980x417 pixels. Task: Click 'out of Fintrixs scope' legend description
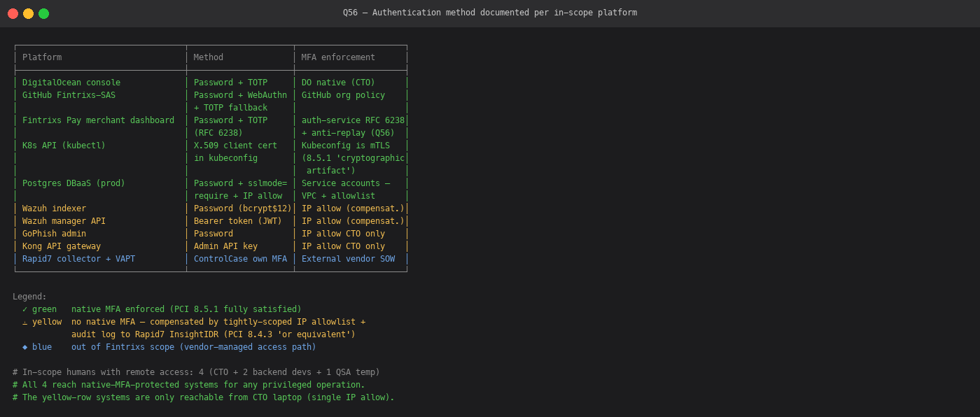pyautogui.click(x=194, y=347)
